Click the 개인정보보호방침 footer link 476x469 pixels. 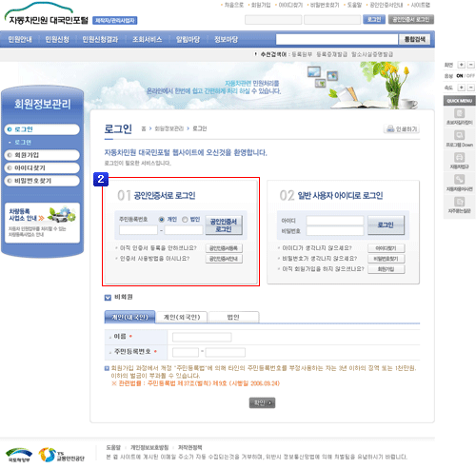click(149, 447)
